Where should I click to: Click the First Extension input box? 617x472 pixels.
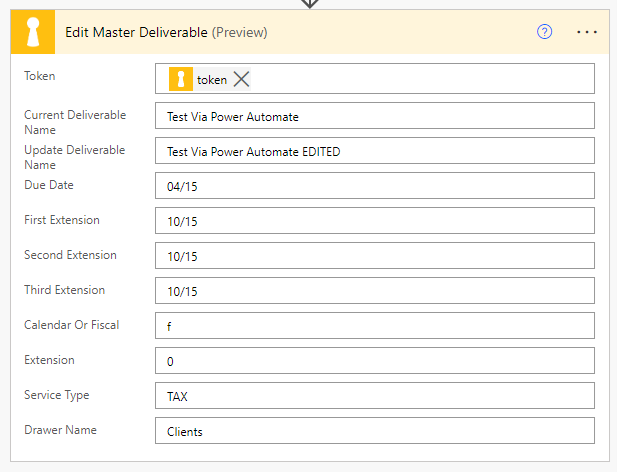pos(375,221)
